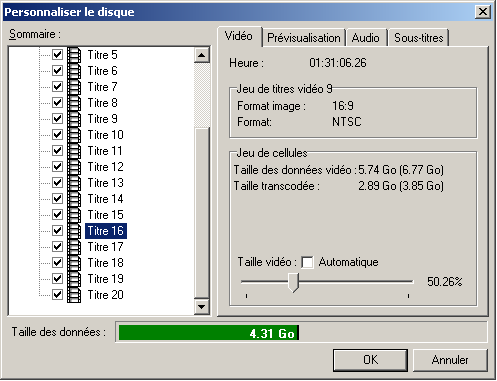Select the Titre 17 label

(x=105, y=247)
